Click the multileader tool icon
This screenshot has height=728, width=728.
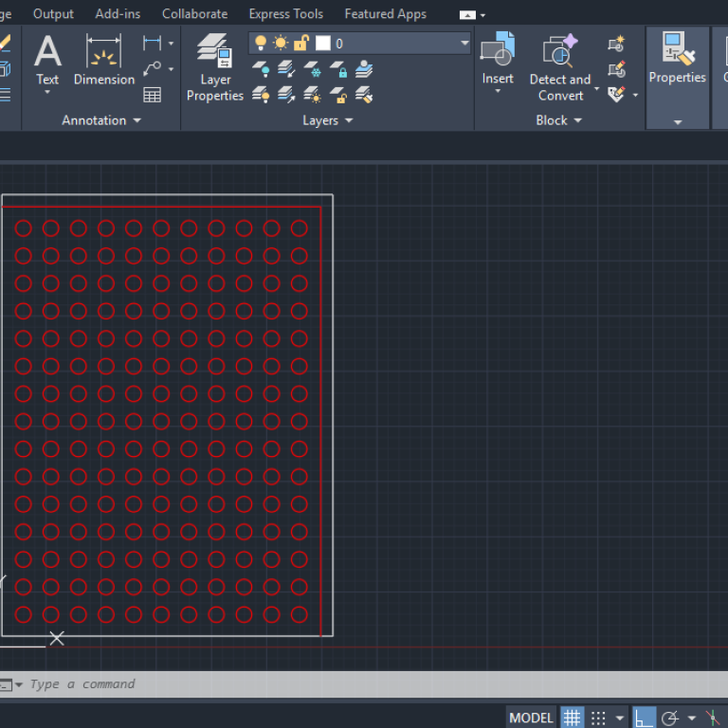(x=152, y=69)
